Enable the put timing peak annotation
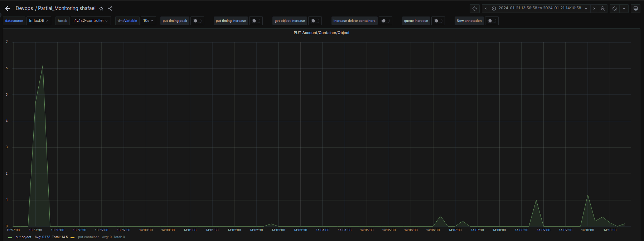644x241 pixels. pyautogui.click(x=197, y=21)
